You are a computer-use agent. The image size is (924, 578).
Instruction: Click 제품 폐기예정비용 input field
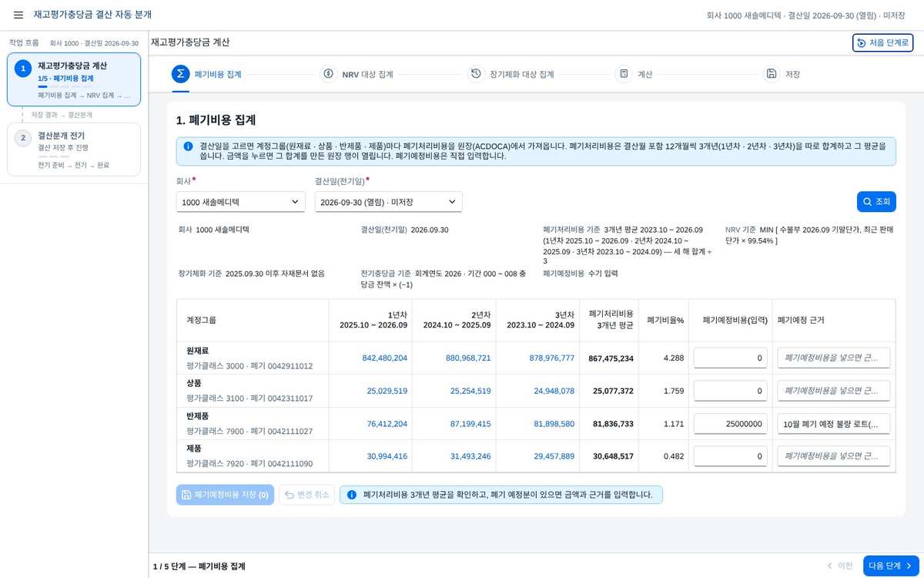730,456
